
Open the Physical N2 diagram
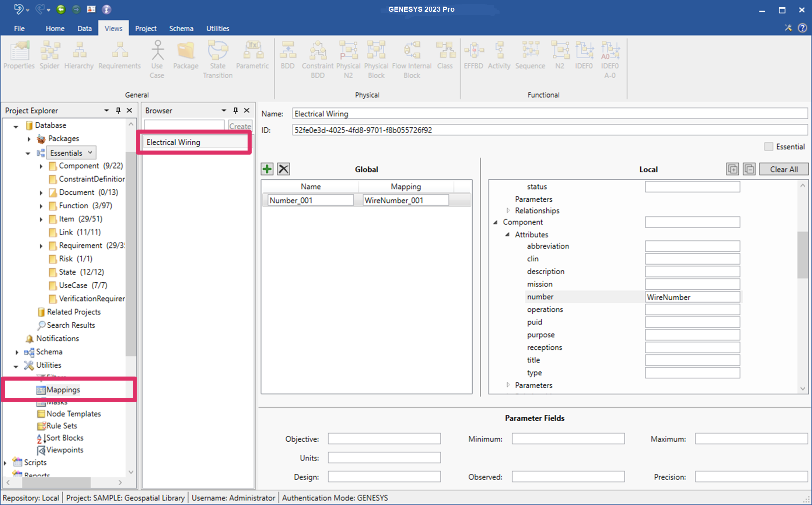pos(348,60)
